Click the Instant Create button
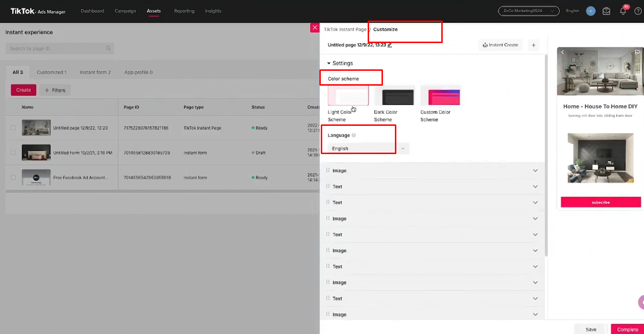Viewport: 644px width, 334px height. click(501, 45)
